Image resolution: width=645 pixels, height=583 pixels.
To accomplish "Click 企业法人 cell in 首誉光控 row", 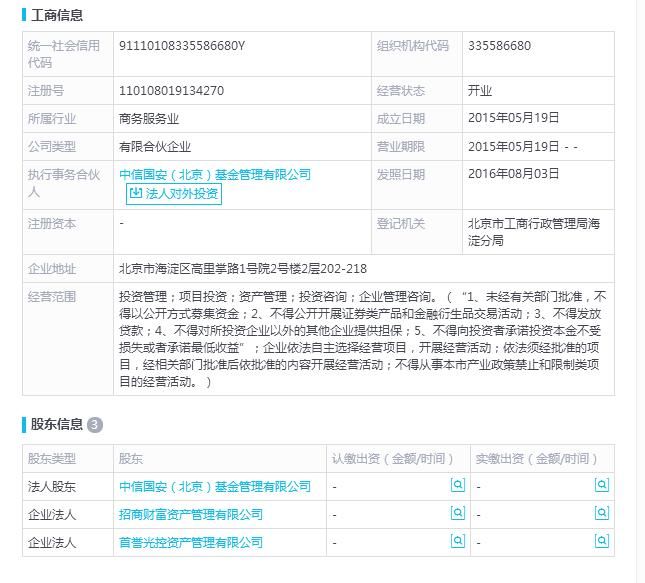I will point(52,543).
